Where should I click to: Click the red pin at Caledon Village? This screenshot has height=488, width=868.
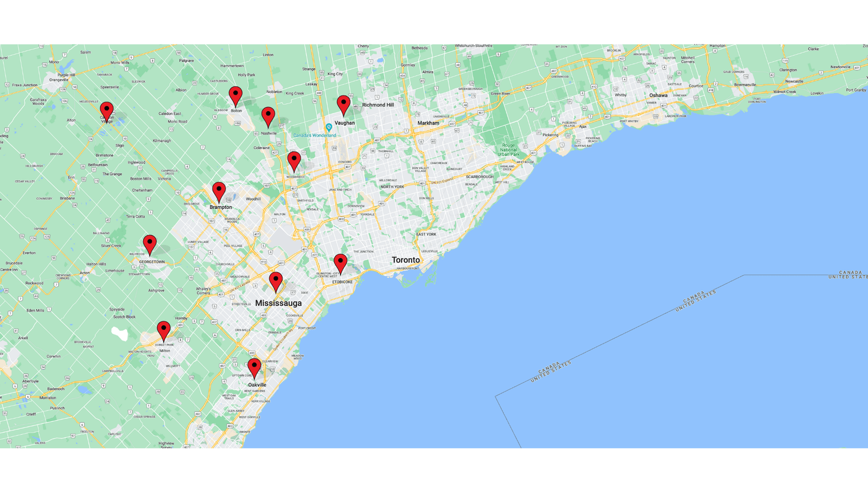[107, 111]
